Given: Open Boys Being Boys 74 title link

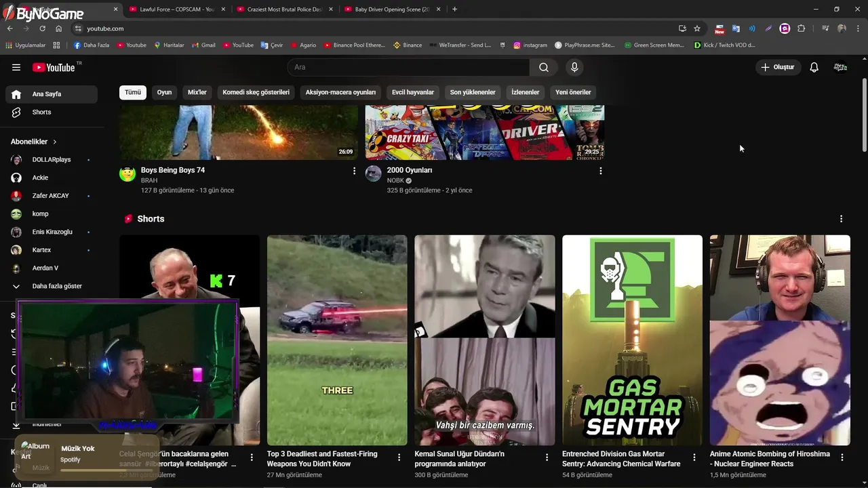Looking at the screenshot, I should tap(173, 170).
